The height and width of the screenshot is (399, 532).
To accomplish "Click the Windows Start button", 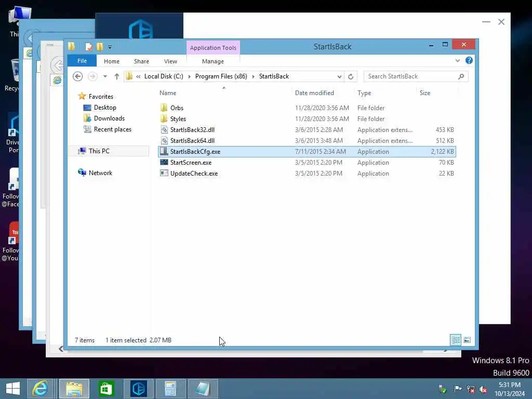I will point(13,389).
